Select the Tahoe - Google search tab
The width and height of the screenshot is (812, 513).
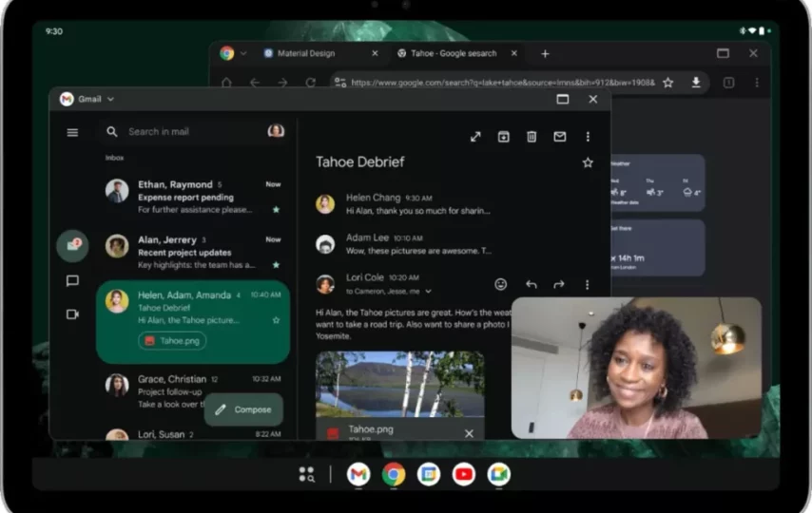[x=453, y=54]
